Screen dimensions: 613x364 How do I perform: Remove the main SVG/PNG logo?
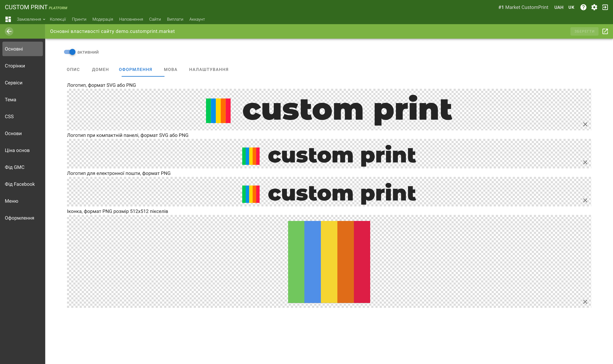tap(585, 124)
